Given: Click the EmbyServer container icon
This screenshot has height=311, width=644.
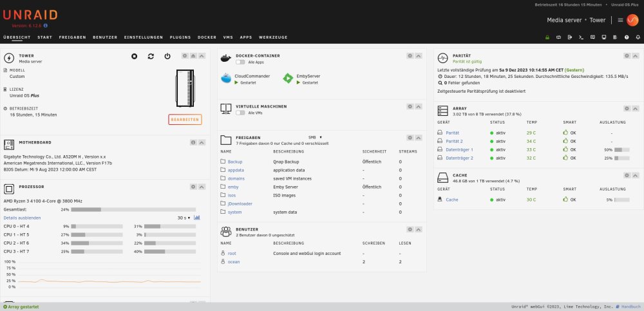Looking at the screenshot, I should tap(289, 78).
